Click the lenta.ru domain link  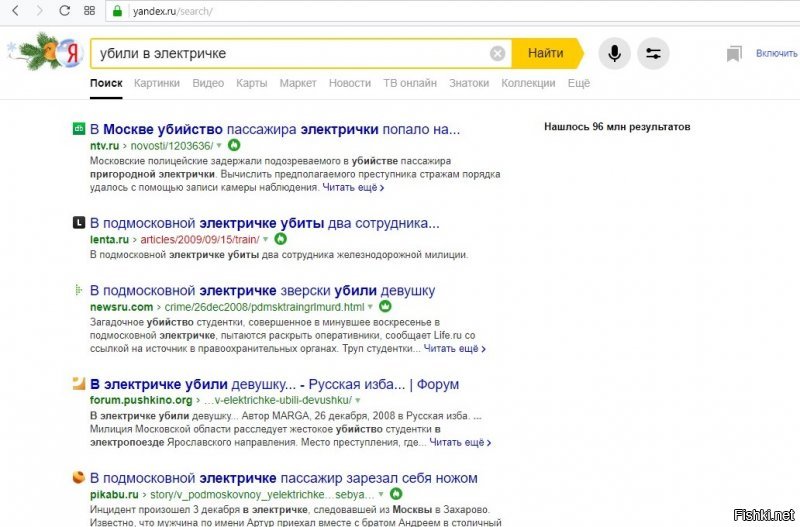tap(109, 239)
